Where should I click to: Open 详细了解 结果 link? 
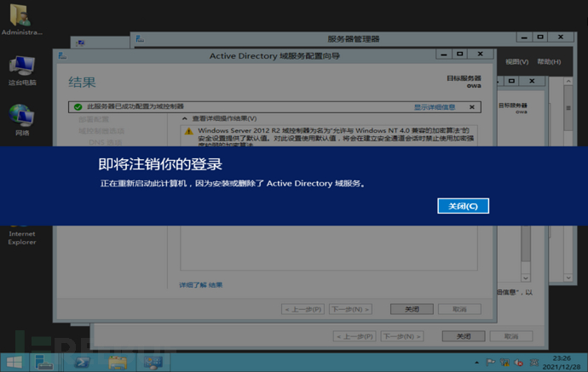(x=201, y=285)
